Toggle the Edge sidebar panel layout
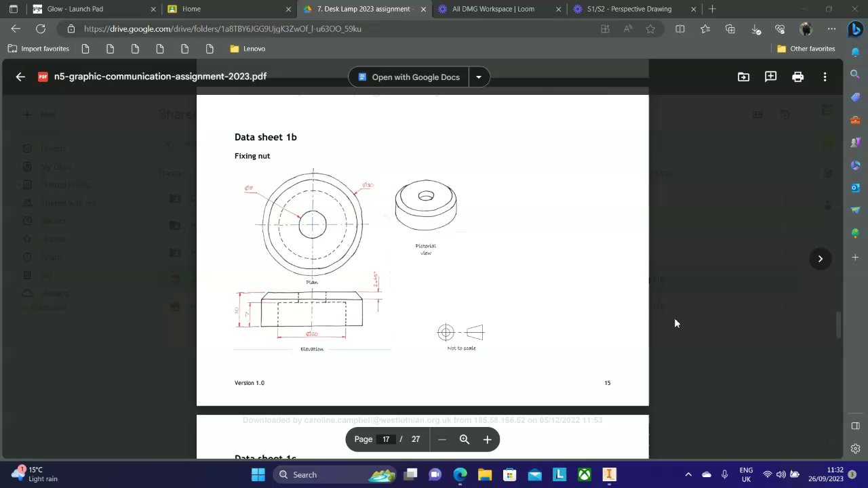This screenshot has height=488, width=868. (855, 426)
